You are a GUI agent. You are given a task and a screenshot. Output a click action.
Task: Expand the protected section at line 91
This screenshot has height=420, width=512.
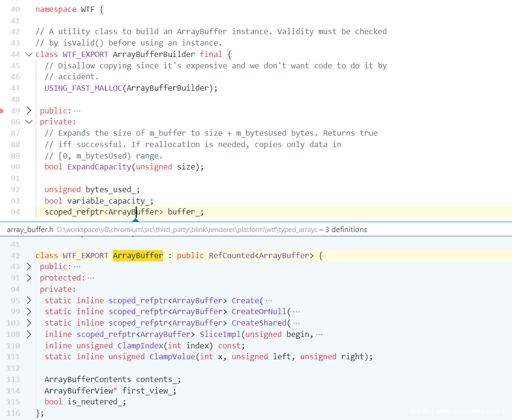pyautogui.click(x=29, y=278)
